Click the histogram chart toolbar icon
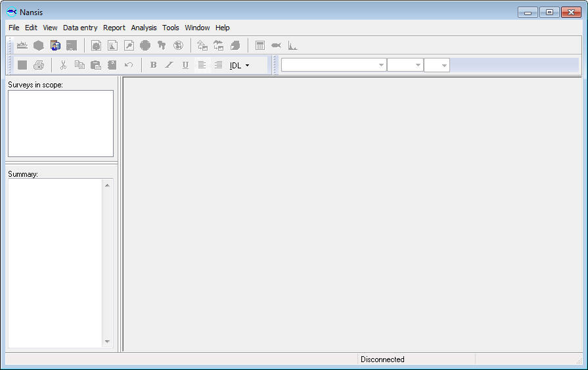The height and width of the screenshot is (370, 588). coord(293,45)
